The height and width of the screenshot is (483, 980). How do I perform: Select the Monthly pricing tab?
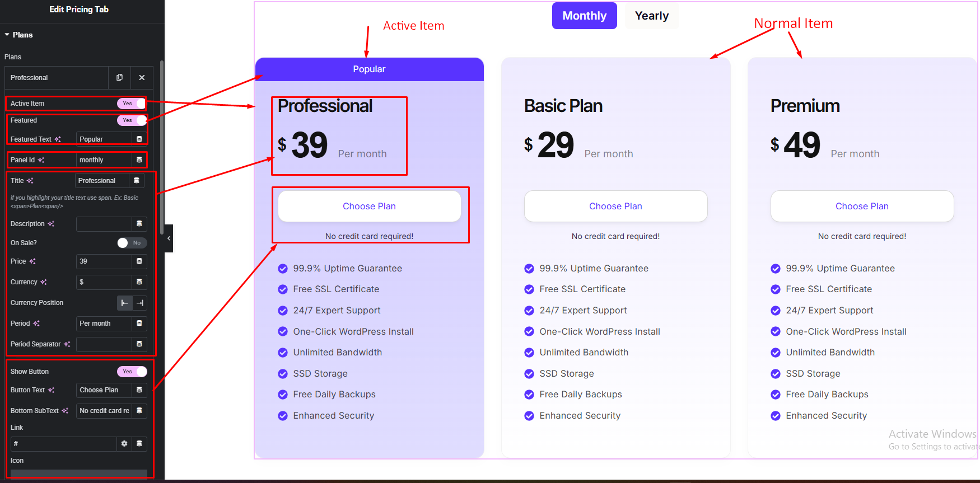[584, 16]
